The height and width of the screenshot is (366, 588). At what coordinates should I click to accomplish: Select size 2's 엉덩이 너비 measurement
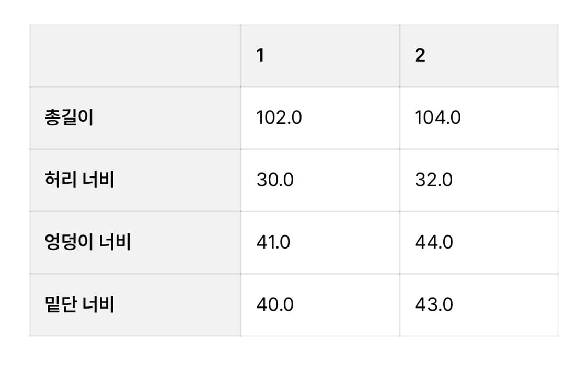(434, 242)
